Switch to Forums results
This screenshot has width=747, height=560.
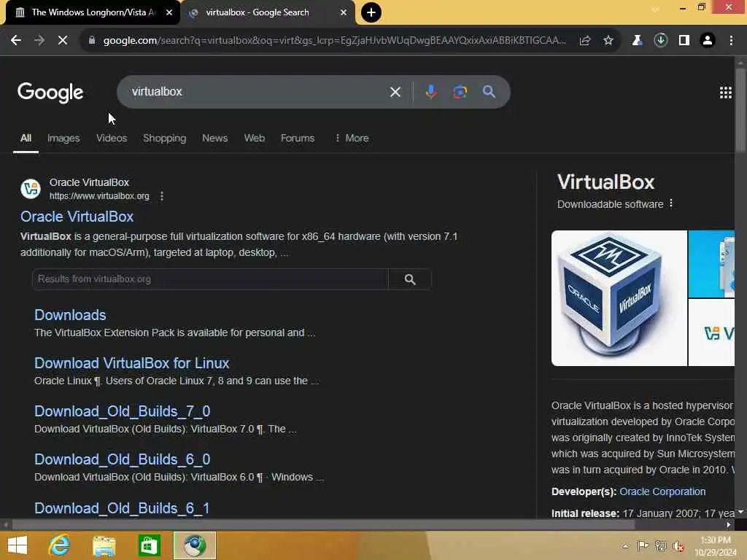tap(298, 138)
